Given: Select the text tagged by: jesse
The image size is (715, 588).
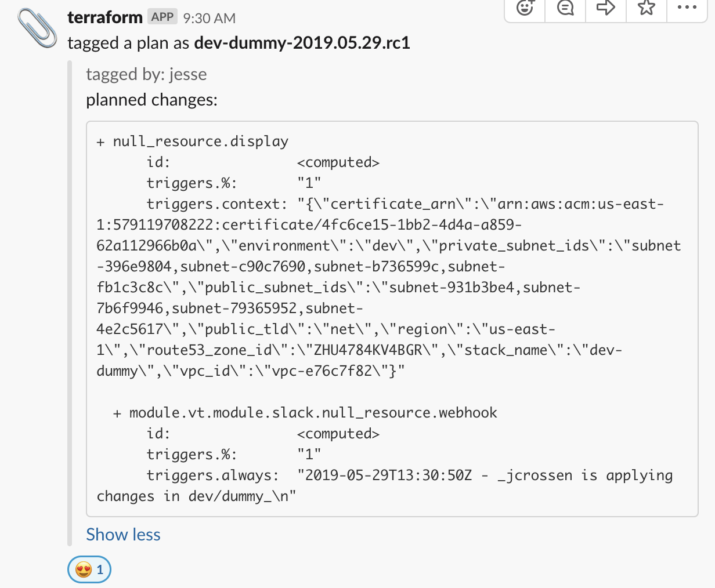Looking at the screenshot, I should 146,74.
